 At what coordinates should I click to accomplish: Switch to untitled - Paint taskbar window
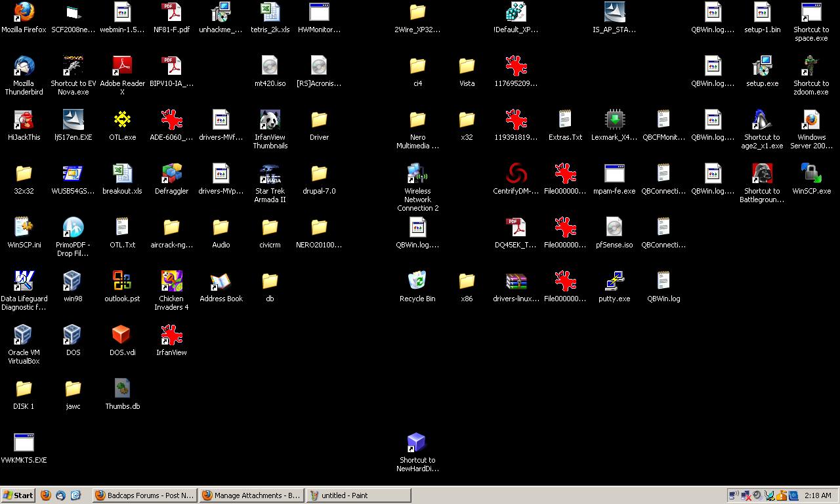[358, 495]
